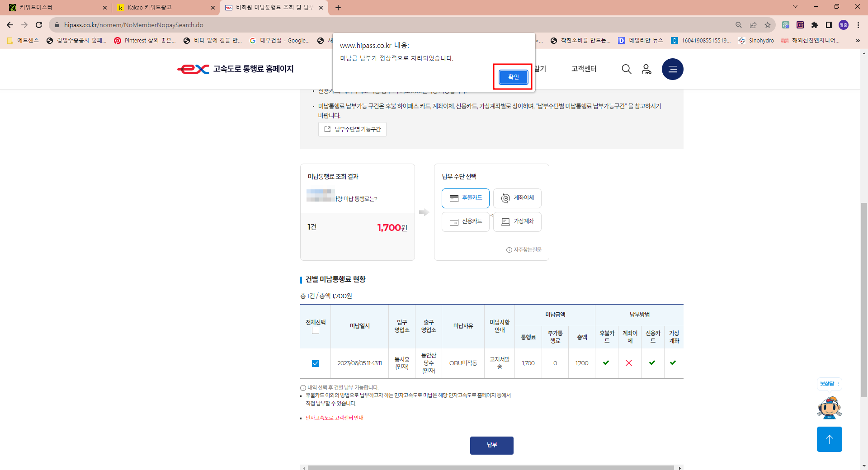
Task: Open 경일수중공사 bookmark
Action: point(77,41)
